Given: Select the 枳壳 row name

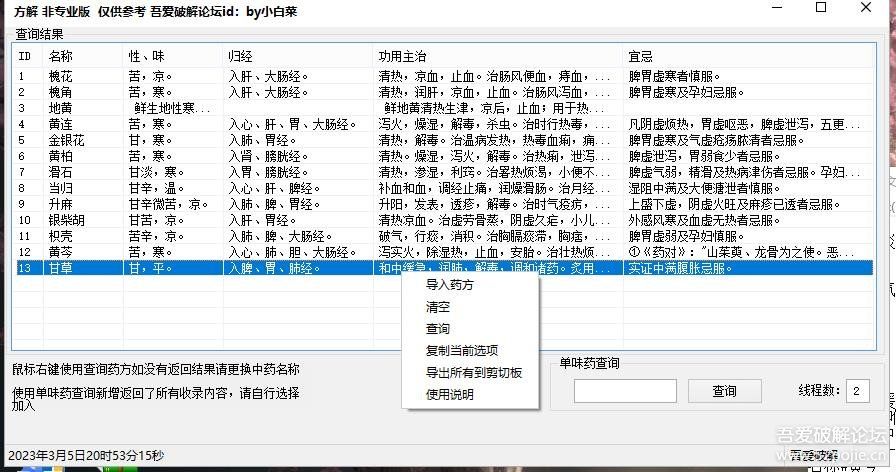Looking at the screenshot, I should click(x=61, y=236).
